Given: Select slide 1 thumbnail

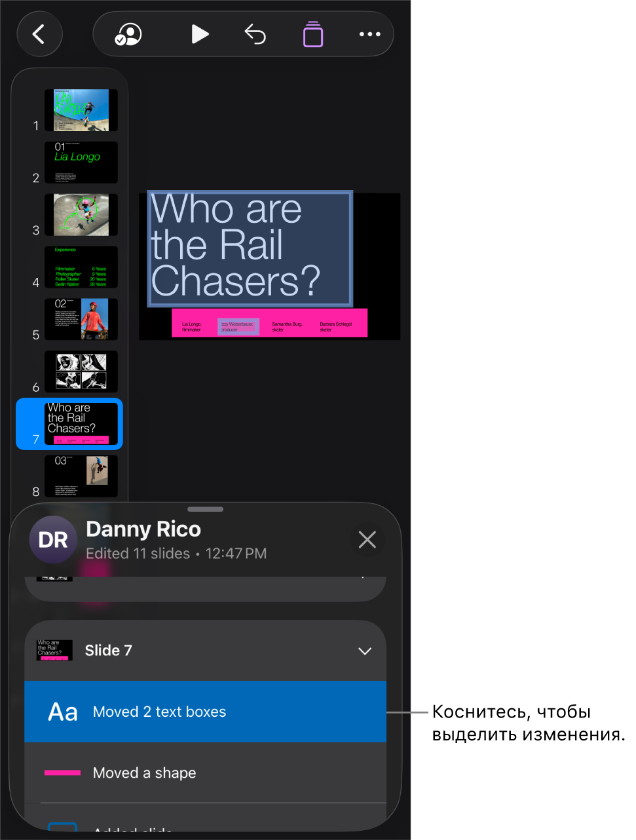Looking at the screenshot, I should [x=81, y=110].
